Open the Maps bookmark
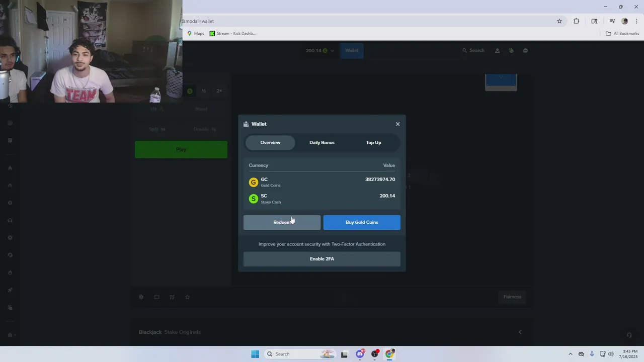 tap(196, 34)
